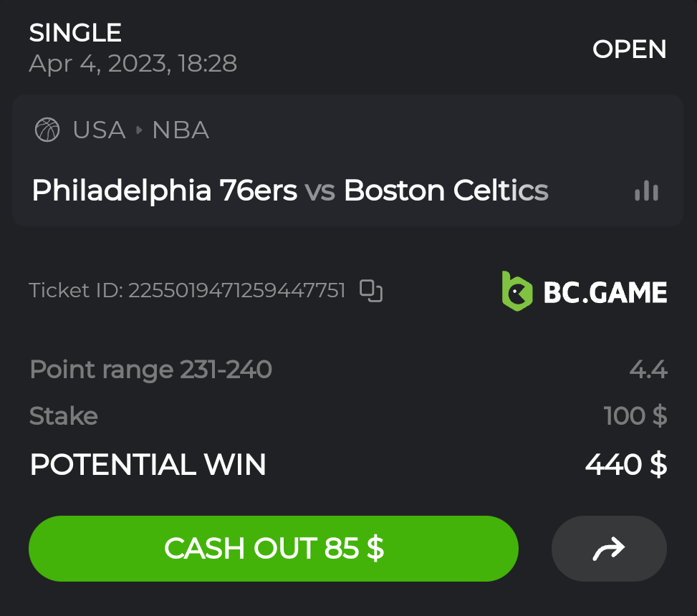The image size is (697, 616).
Task: Open the NBA league breadcrumb
Action: [181, 130]
